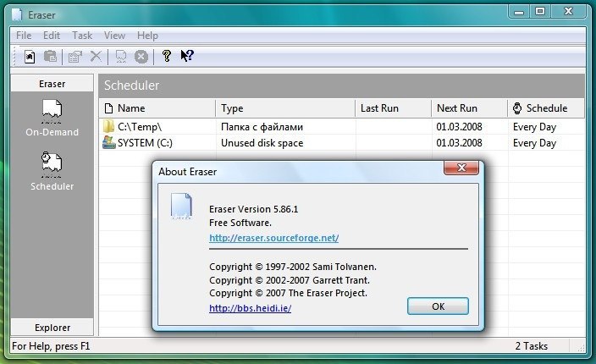Click the "2 Tasks" status bar entry
The width and height of the screenshot is (596, 364).
531,345
